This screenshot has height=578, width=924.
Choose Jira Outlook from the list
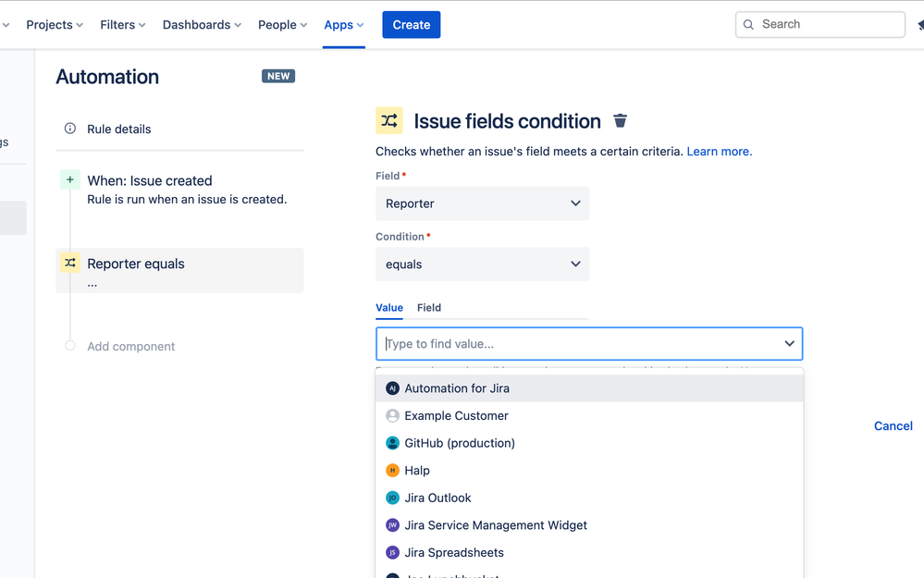pos(589,498)
